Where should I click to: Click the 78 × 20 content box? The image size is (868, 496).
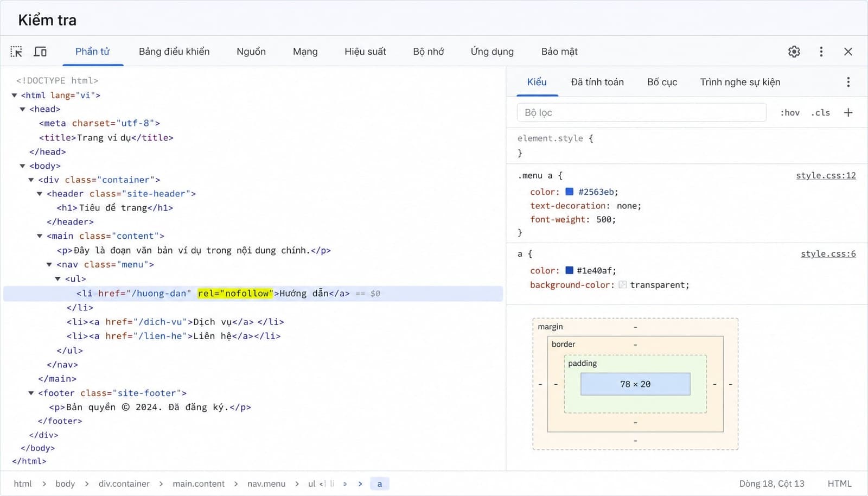635,384
